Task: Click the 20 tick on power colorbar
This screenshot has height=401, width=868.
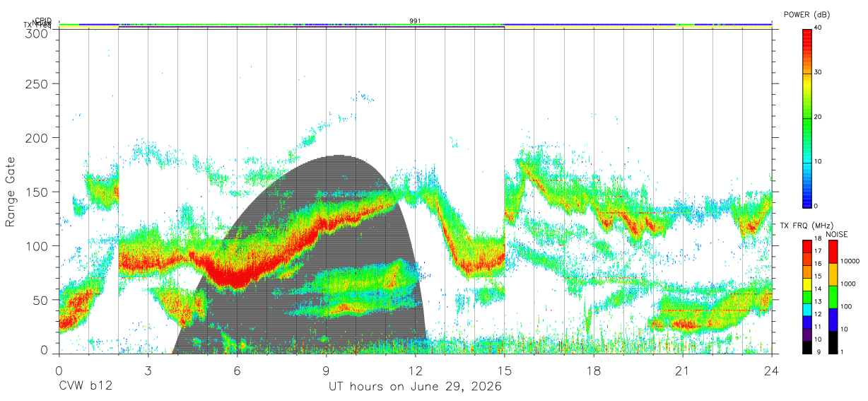Action: (x=818, y=117)
